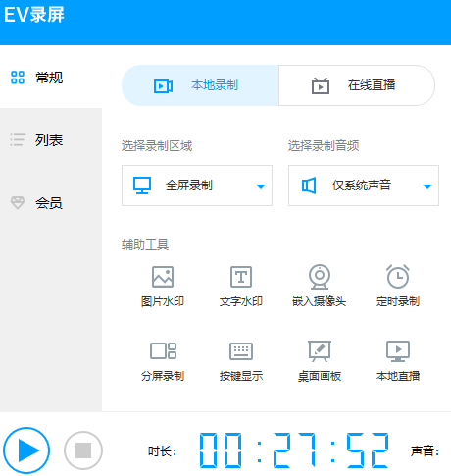The image size is (451, 476).
Task: Start recording with the blue play button
Action: click(26, 450)
